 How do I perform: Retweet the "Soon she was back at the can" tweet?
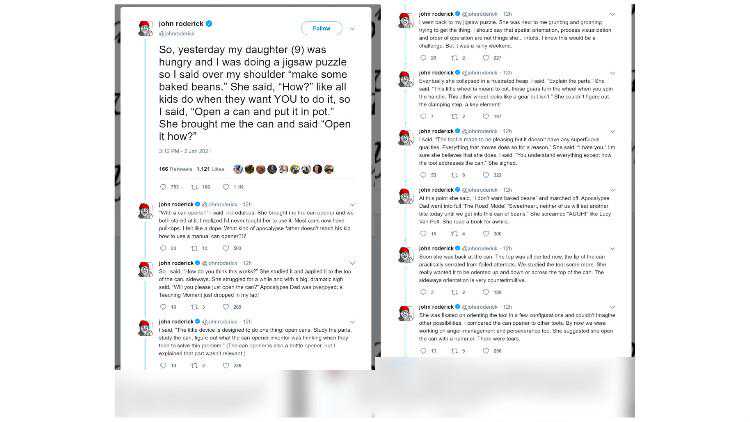[x=453, y=291]
